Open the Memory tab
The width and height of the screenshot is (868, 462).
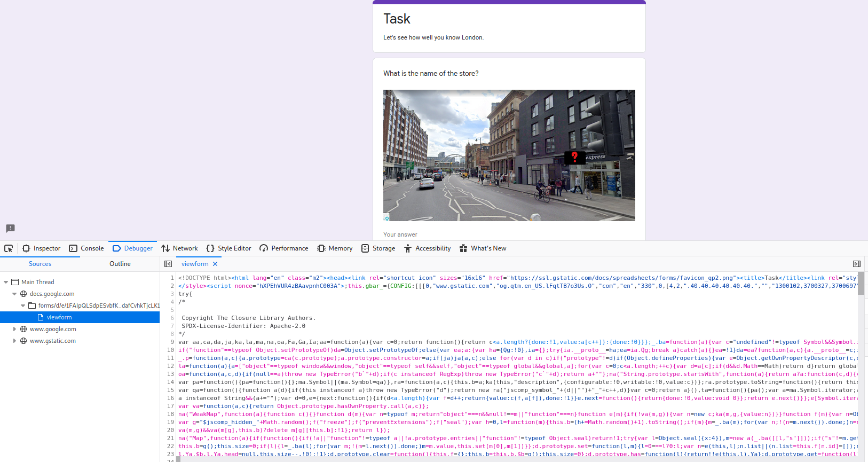(335, 248)
